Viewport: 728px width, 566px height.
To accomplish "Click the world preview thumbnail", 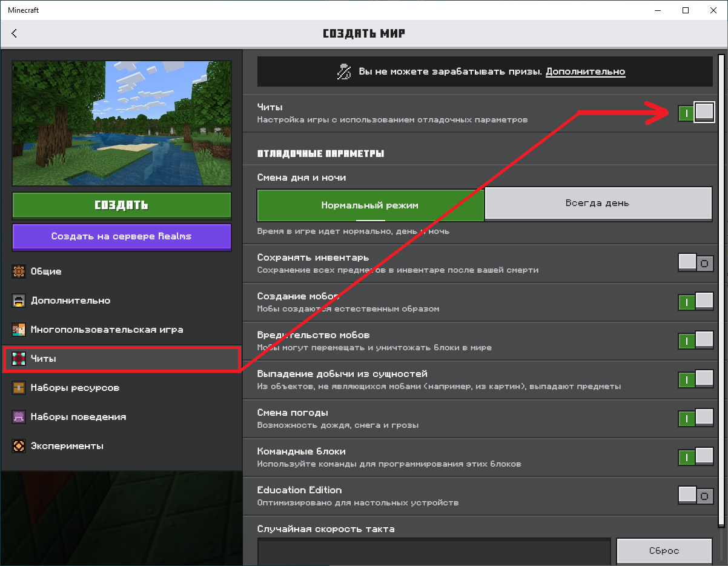I will [122, 123].
